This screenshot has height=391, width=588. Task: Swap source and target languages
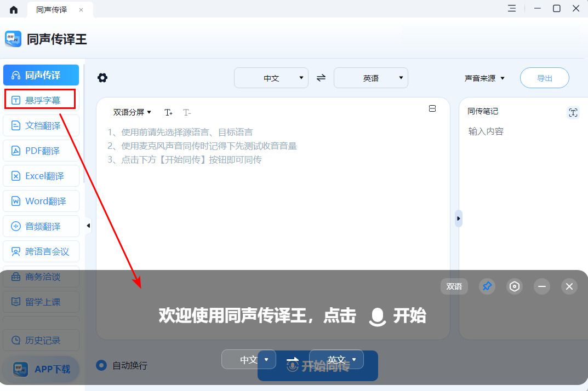pos(321,78)
